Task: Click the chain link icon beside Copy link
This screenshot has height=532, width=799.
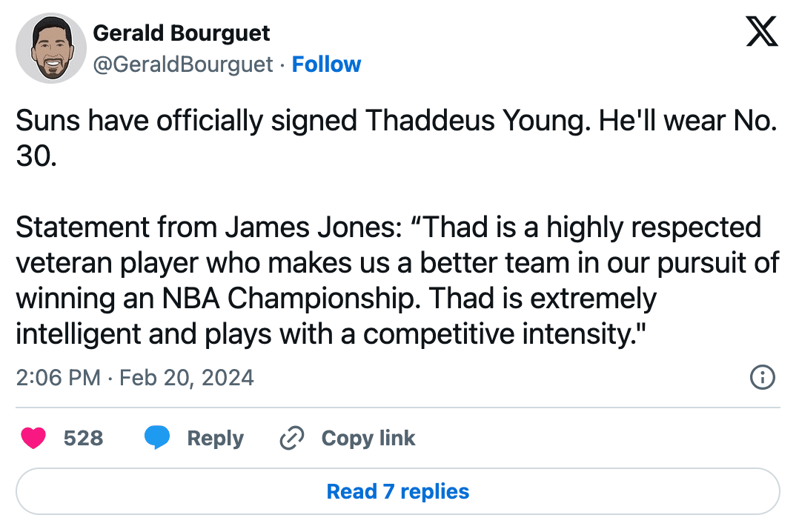Action: pyautogui.click(x=292, y=438)
